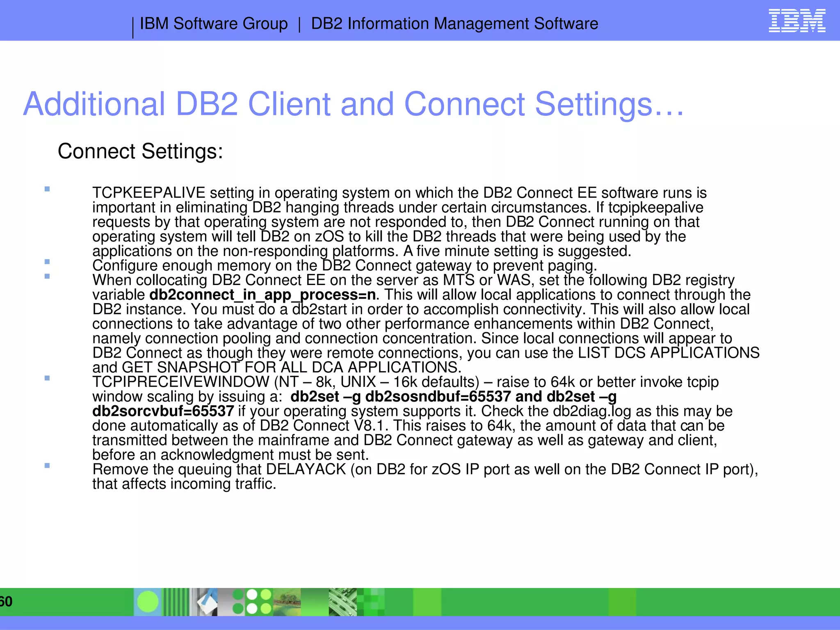Click 'before an acknowledgment must be sent.' line

[x=231, y=455]
